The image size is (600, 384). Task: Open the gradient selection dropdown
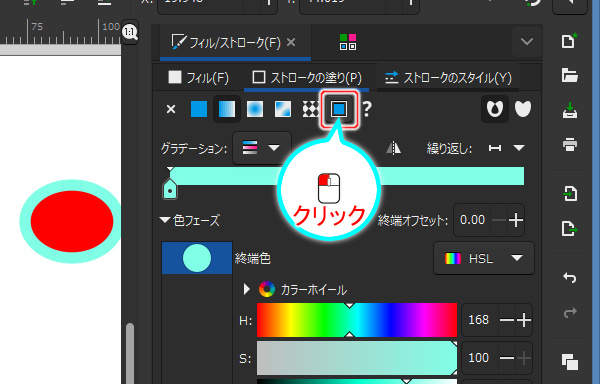coord(262,148)
